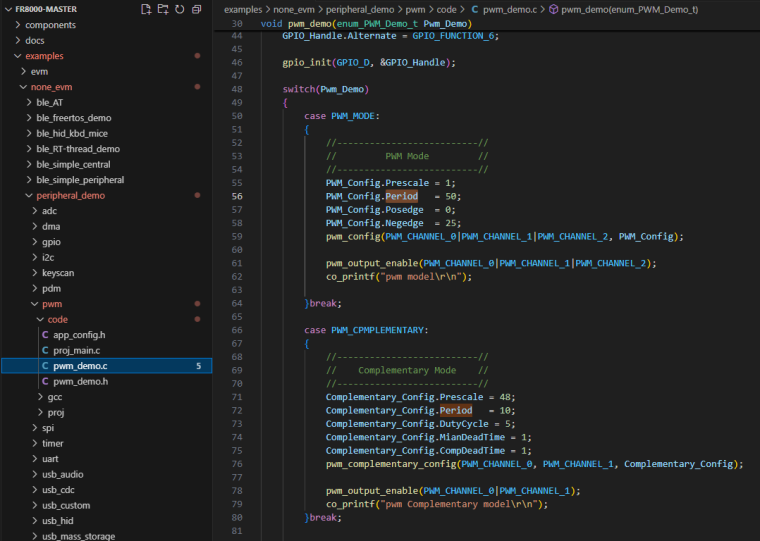Click the New Folder icon in explorer header
The image size is (760, 541).
[x=164, y=9]
